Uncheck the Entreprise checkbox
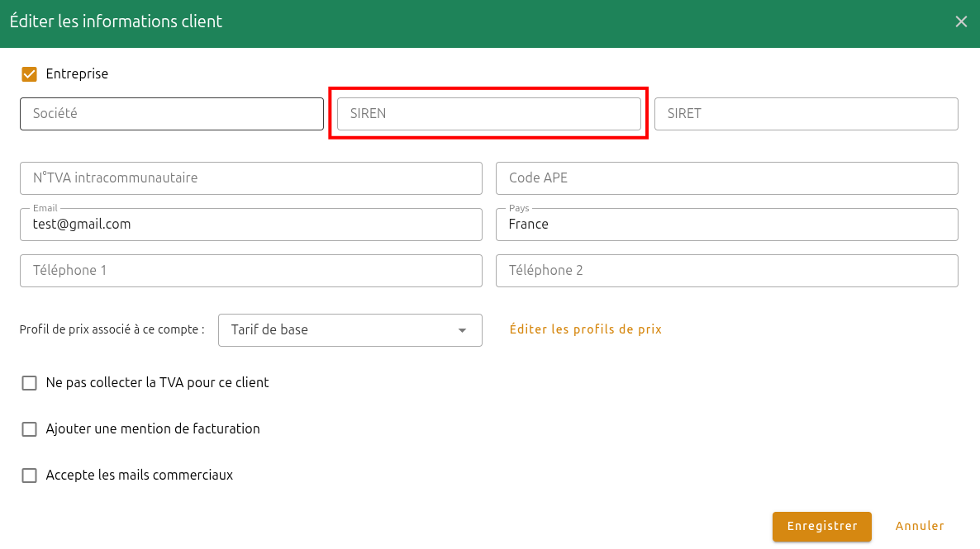The image size is (980, 549). [x=30, y=74]
